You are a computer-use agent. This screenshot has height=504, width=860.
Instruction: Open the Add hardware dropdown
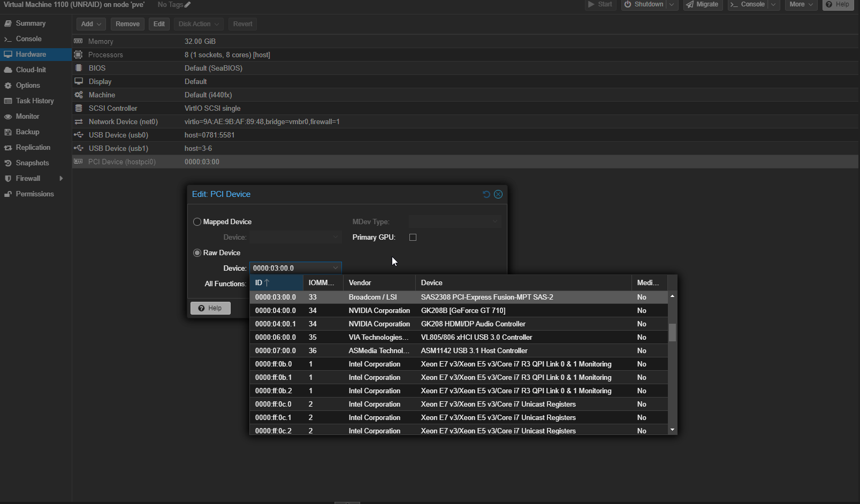coord(91,24)
